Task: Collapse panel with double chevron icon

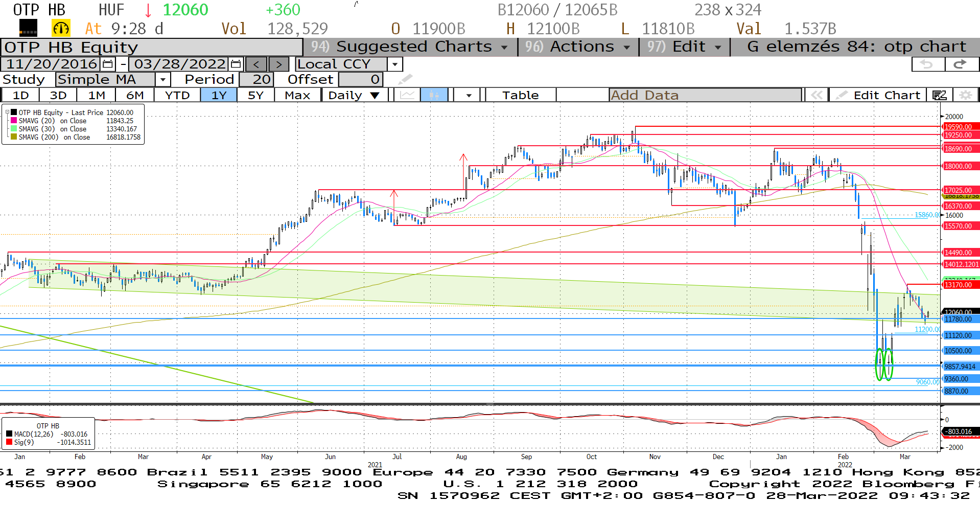Action: tap(816, 95)
